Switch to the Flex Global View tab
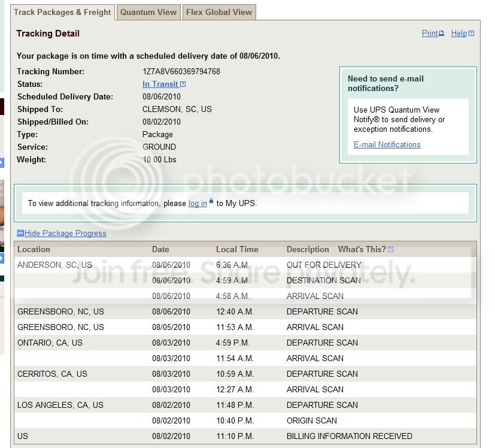 (219, 13)
